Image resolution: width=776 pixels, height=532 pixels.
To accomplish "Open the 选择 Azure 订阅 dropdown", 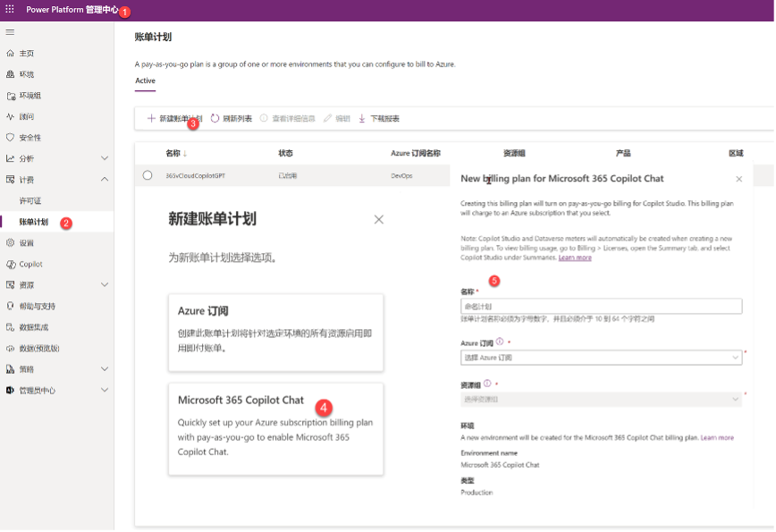I will (x=602, y=358).
